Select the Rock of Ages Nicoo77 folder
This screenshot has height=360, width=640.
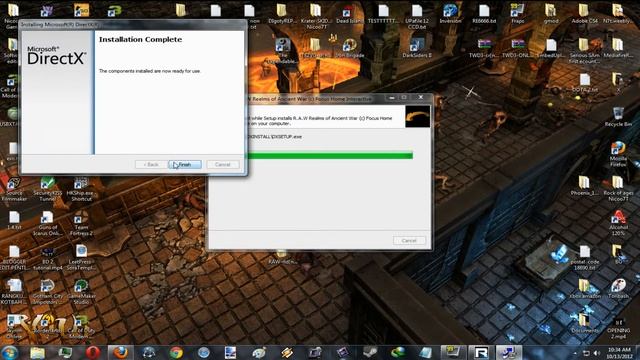[618, 189]
